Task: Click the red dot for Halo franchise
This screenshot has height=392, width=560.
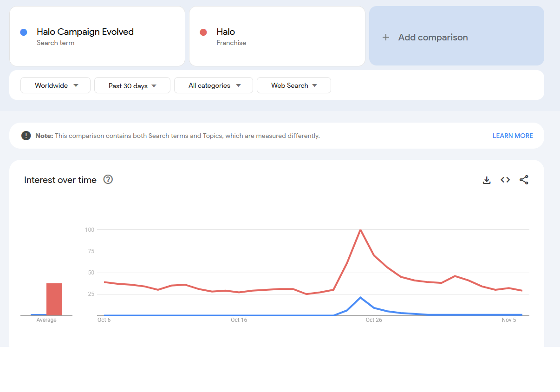Action: [203, 33]
